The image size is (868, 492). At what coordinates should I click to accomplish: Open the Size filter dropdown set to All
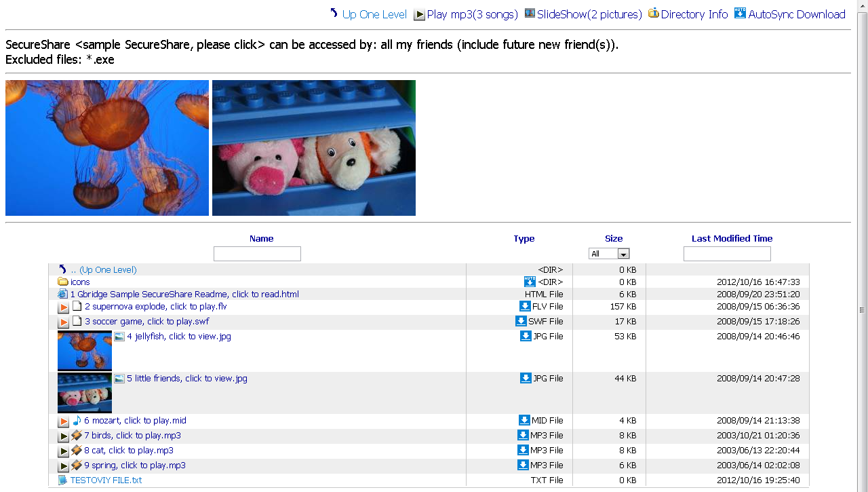click(609, 254)
